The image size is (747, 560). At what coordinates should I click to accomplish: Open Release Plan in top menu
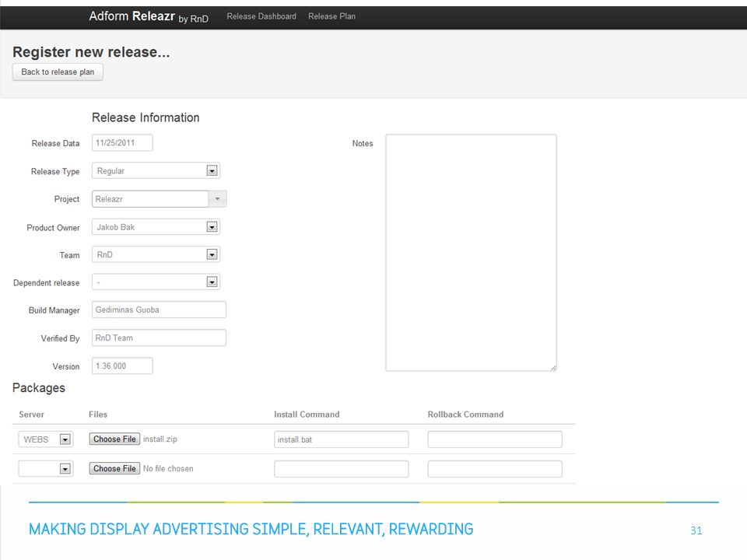click(331, 16)
